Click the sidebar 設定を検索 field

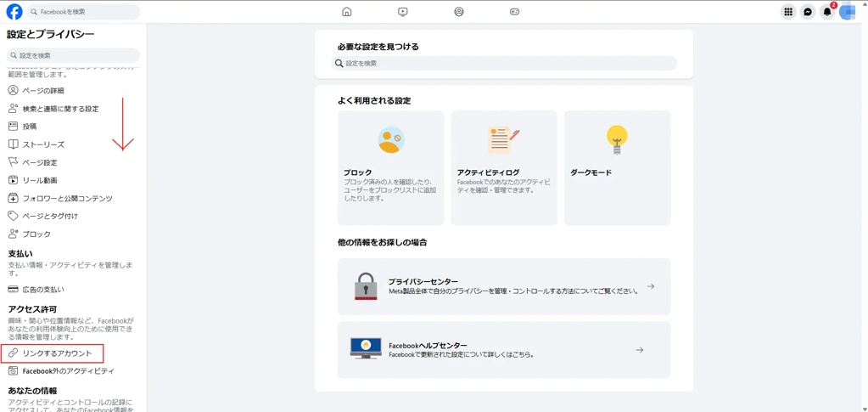pos(73,55)
